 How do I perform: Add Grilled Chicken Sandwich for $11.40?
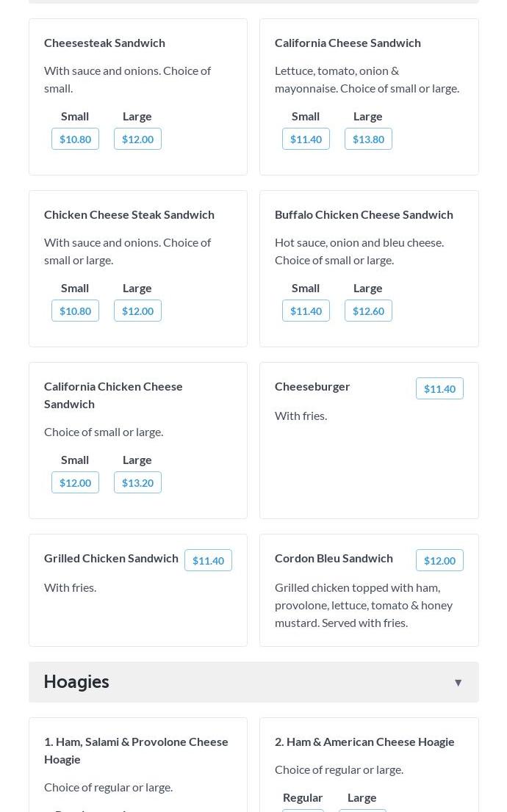pyautogui.click(x=208, y=560)
